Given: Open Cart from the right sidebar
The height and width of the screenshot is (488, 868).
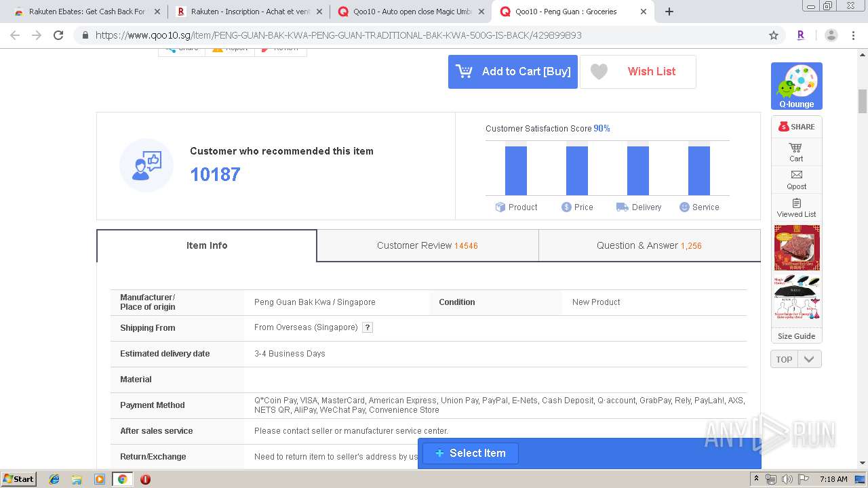Looking at the screenshot, I should 796,152.
